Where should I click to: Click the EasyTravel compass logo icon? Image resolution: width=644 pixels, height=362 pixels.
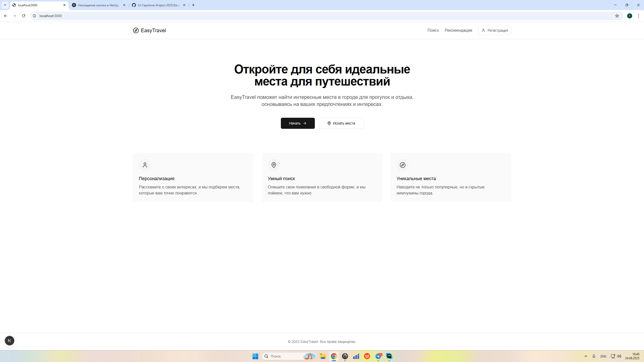pos(136,30)
